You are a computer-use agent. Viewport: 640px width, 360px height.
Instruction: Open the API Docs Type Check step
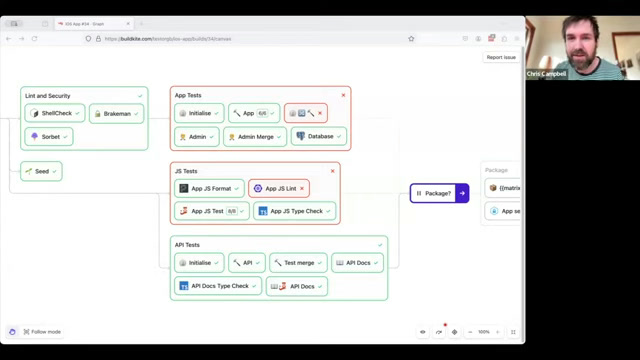point(218,286)
